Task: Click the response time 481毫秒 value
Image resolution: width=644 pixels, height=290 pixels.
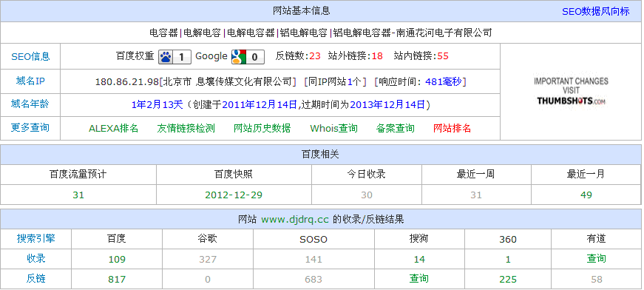Action: [x=444, y=81]
